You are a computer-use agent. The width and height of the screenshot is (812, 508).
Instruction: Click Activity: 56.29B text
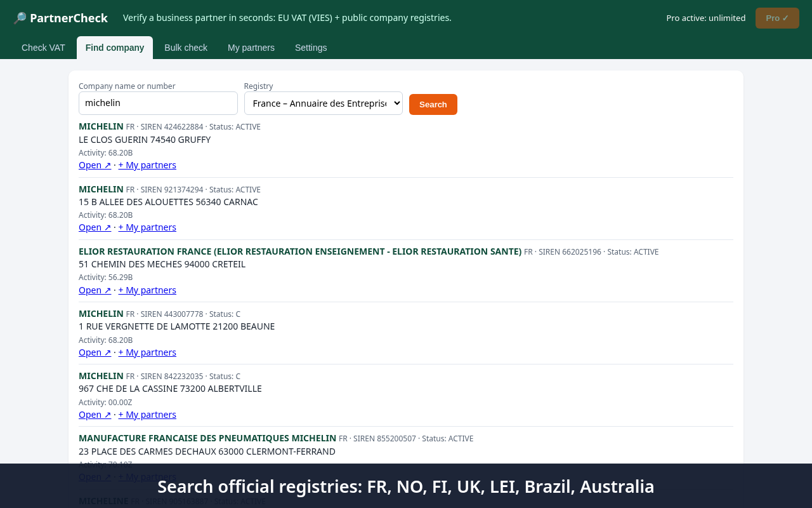(x=106, y=277)
